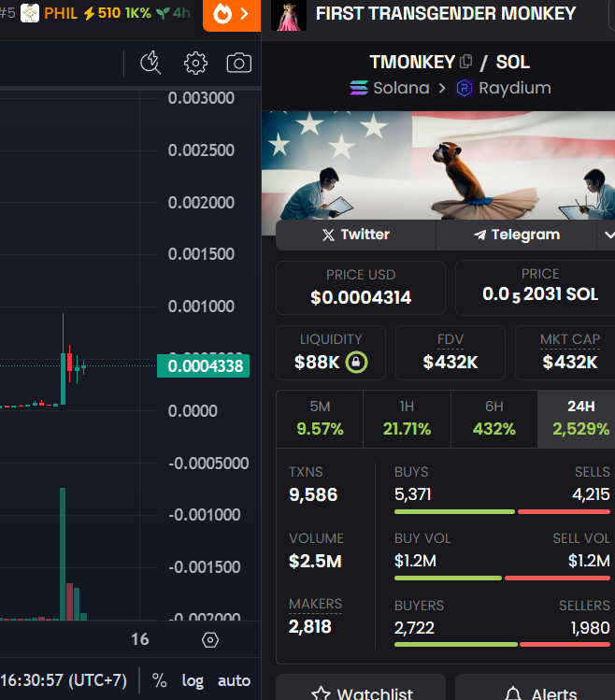
Task: Take a chart snapshot with camera icon
Action: coord(239,63)
